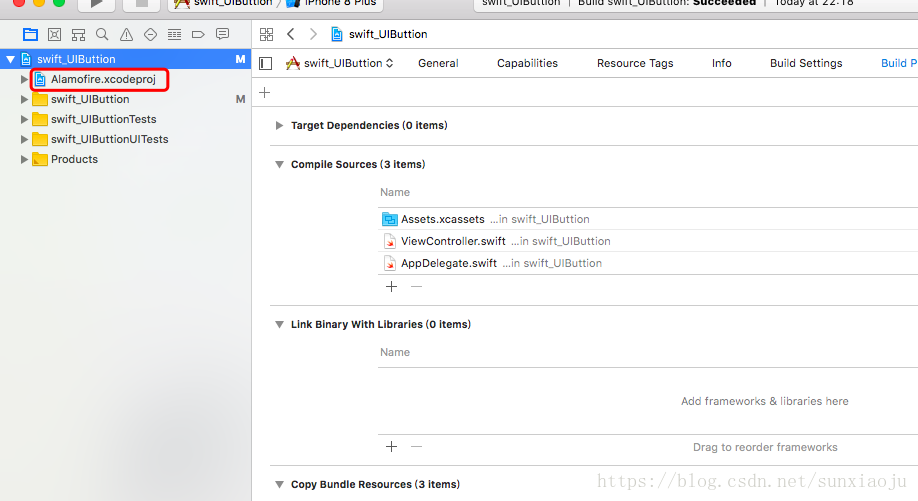Open the Debug navigator icon

[174, 35]
